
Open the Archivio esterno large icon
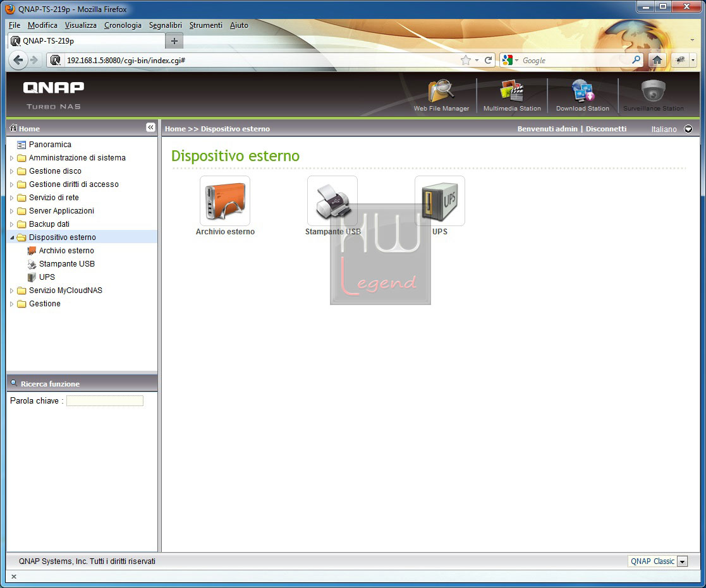[224, 201]
